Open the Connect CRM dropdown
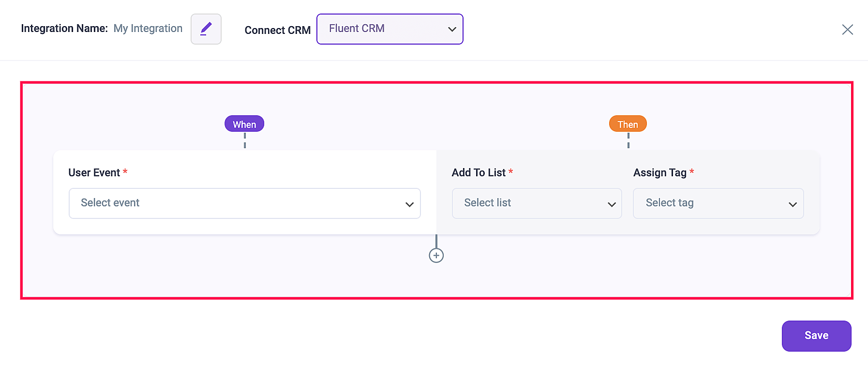Image resolution: width=868 pixels, height=370 pixels. click(390, 29)
